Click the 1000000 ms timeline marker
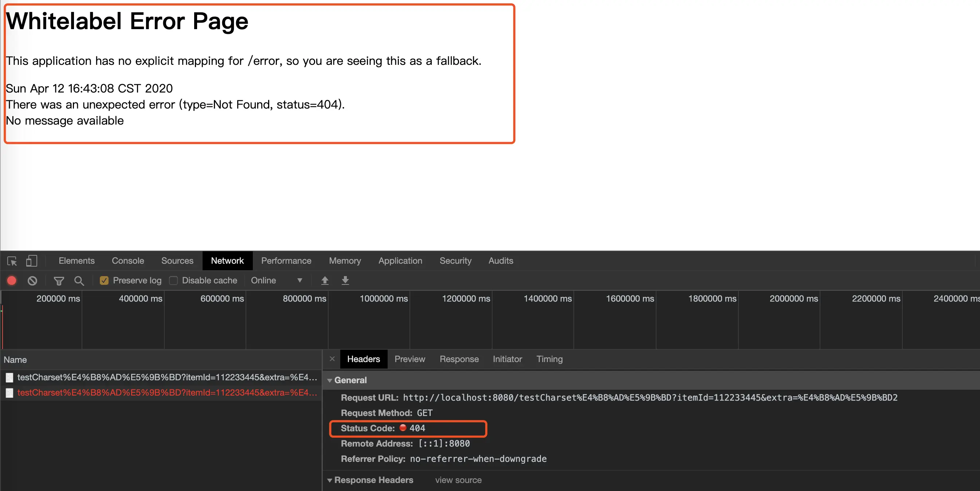The height and width of the screenshot is (491, 980). click(x=384, y=299)
